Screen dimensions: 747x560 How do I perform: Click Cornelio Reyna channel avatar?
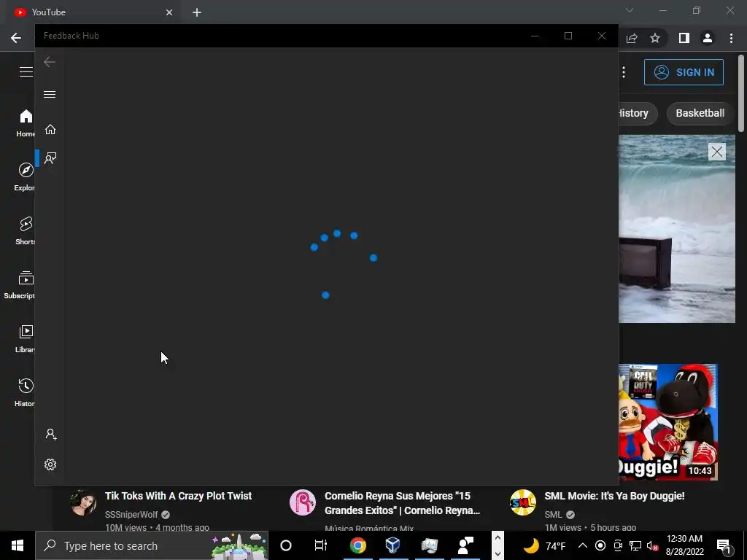[x=303, y=502]
